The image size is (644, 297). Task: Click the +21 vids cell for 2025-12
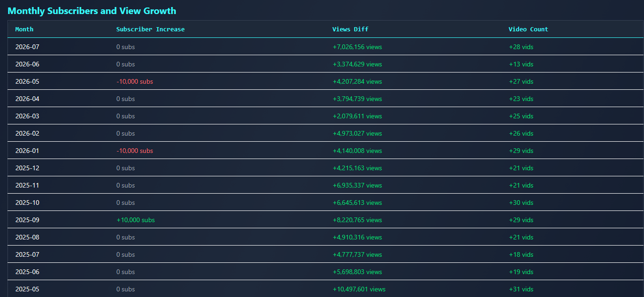point(521,168)
